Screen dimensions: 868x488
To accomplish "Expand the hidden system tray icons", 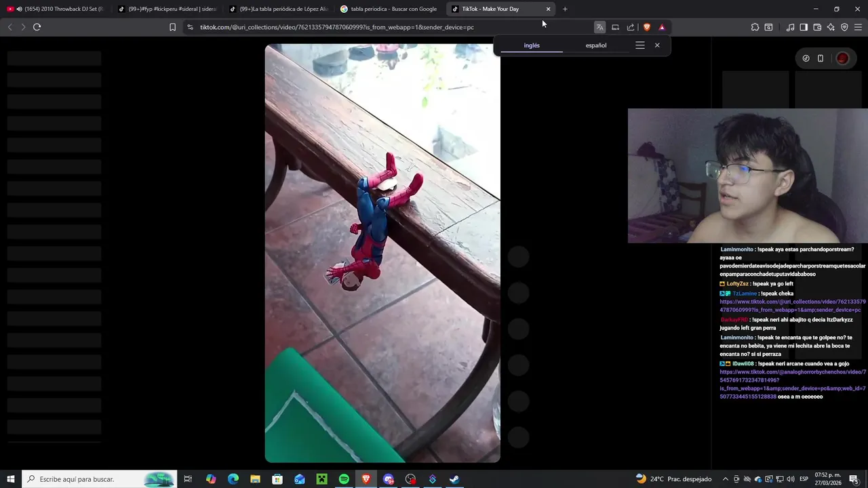I will 725,479.
